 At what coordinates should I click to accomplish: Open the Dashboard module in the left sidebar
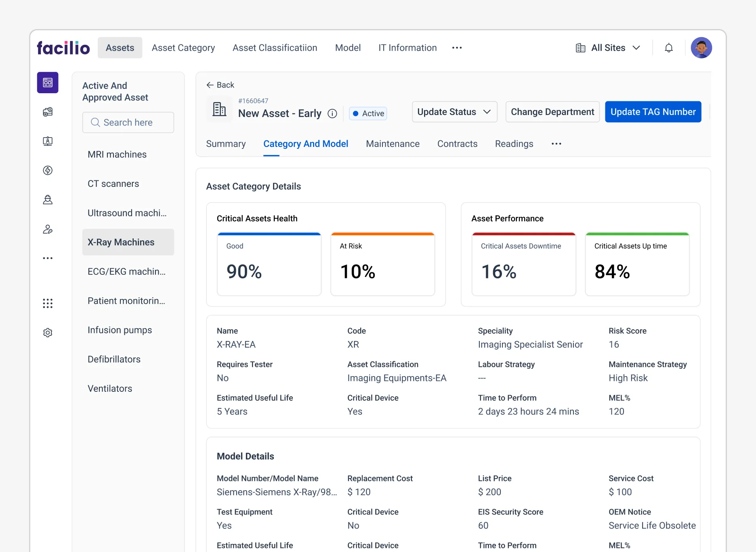(48, 82)
